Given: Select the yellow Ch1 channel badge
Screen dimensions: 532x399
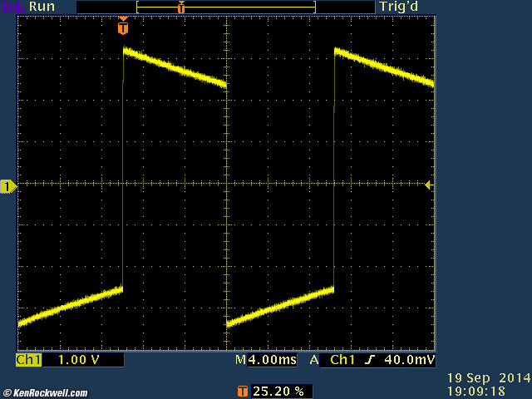Looking at the screenshot, I should (29, 361).
